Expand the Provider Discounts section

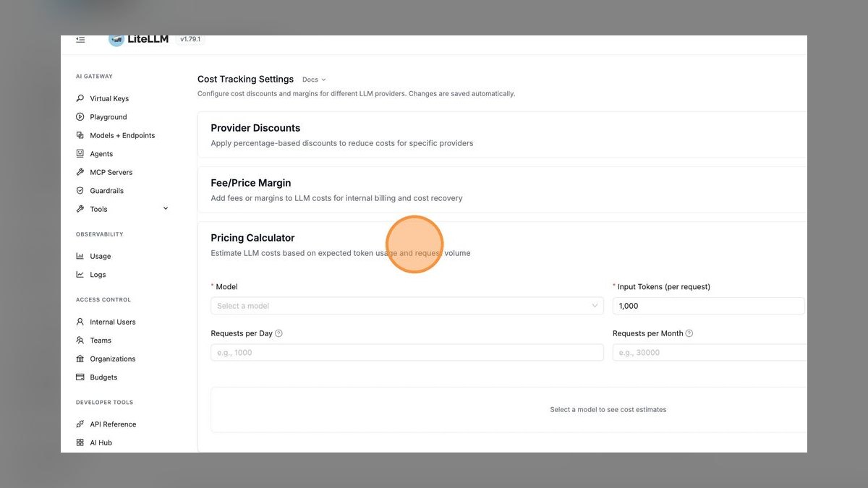502,135
